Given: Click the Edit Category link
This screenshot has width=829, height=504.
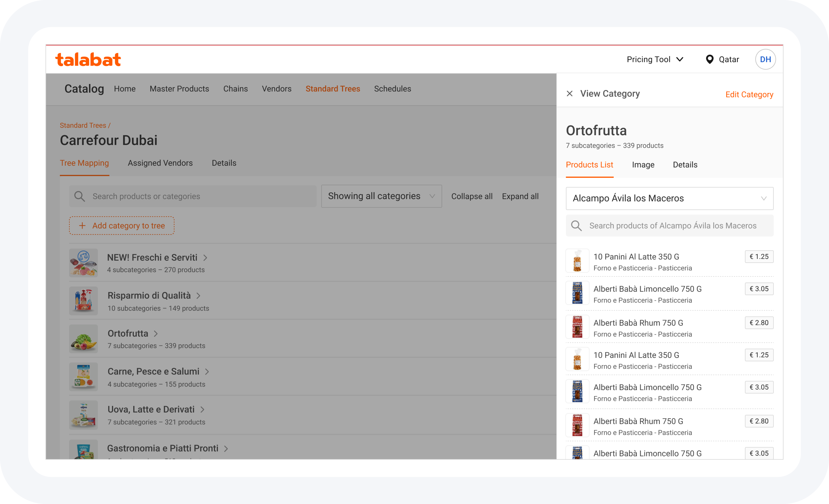Looking at the screenshot, I should click(x=749, y=94).
